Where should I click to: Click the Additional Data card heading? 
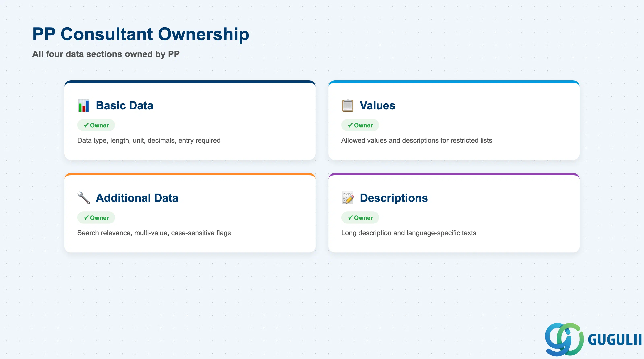(137, 198)
